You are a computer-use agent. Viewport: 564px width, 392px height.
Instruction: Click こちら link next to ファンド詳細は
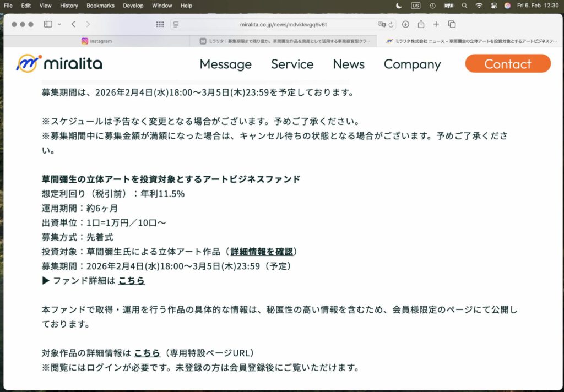tap(132, 281)
